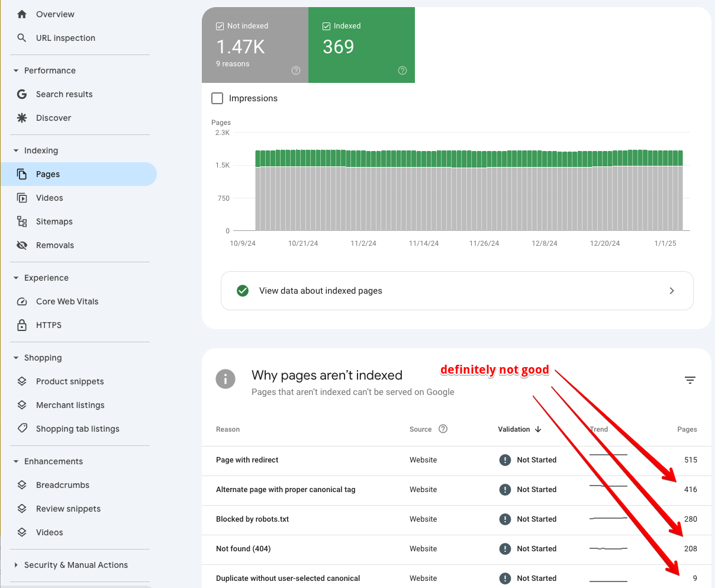Click the Google G Search results icon
This screenshot has width=715, height=588.
pyautogui.click(x=22, y=94)
